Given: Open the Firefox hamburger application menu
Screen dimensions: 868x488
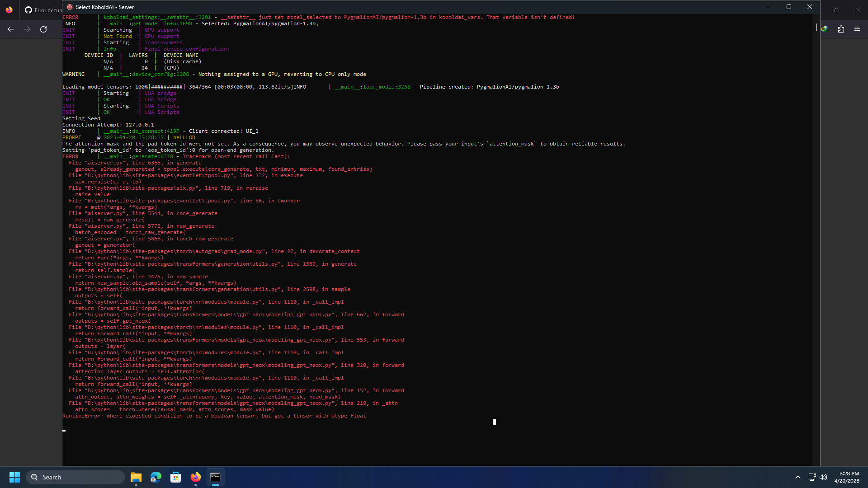Looking at the screenshot, I should tap(857, 29).
